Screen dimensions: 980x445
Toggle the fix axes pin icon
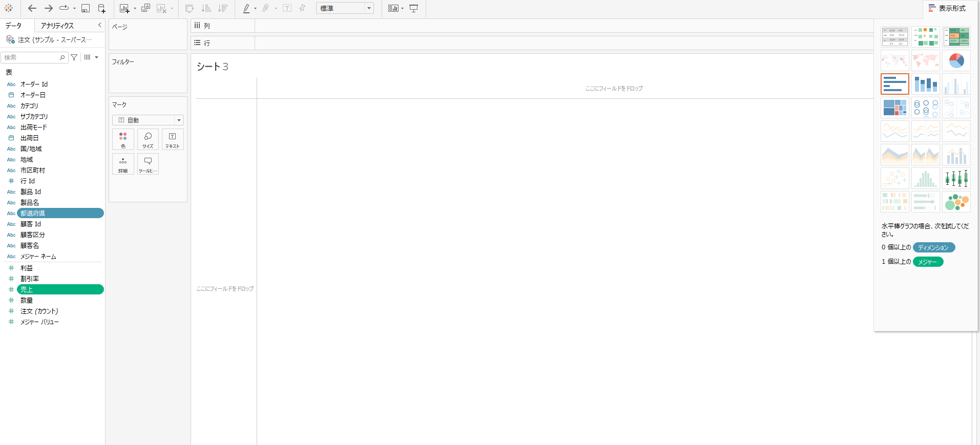click(x=302, y=8)
